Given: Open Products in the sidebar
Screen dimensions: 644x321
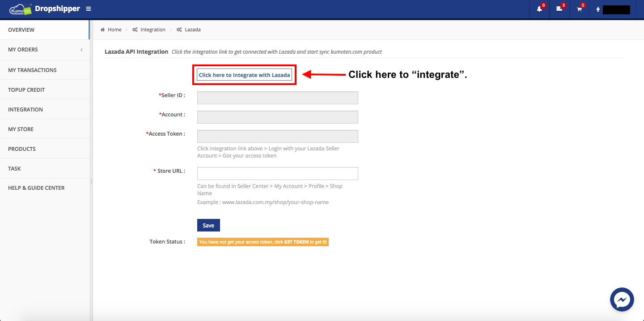Looking at the screenshot, I should pos(45,149).
